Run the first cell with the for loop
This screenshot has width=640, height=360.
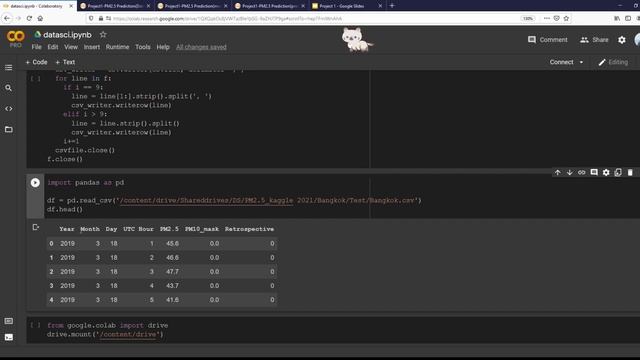(x=36, y=78)
